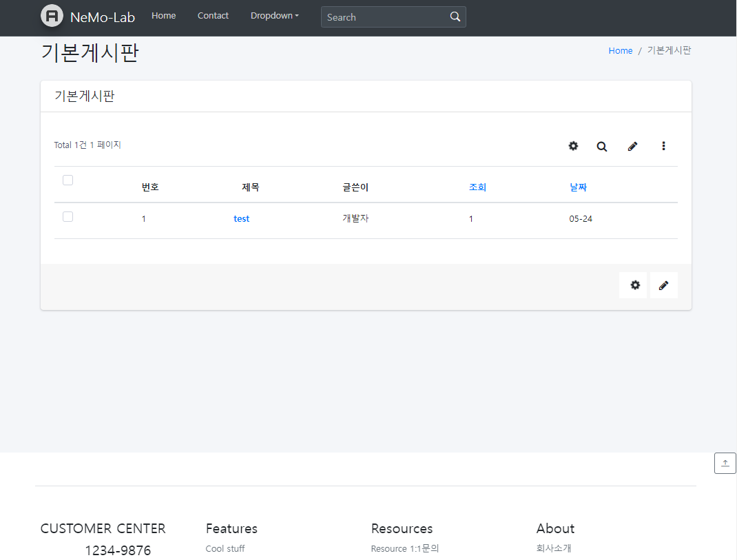Open board search via toolbar magnifier icon
This screenshot has height=560, width=737.
[602, 146]
